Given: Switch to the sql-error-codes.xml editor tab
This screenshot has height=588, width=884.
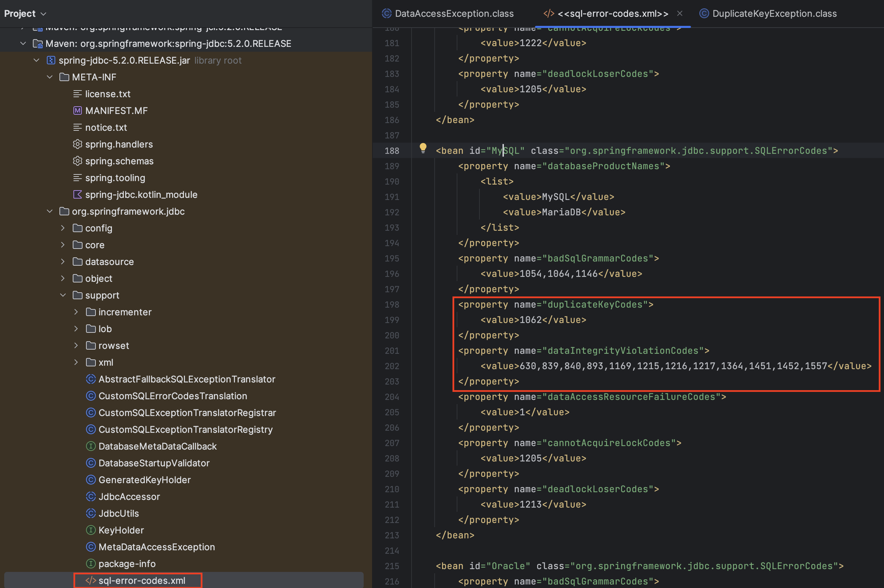Looking at the screenshot, I should tap(612, 14).
